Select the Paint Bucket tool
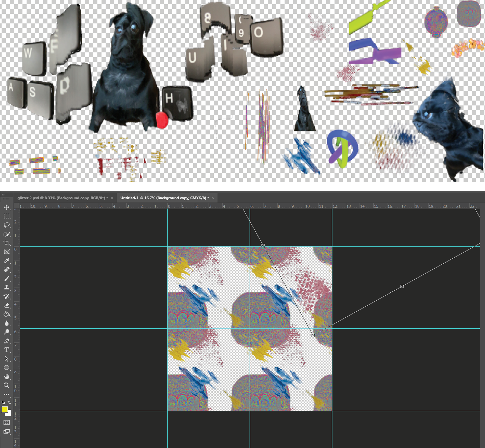The image size is (485, 448). pos(7,314)
